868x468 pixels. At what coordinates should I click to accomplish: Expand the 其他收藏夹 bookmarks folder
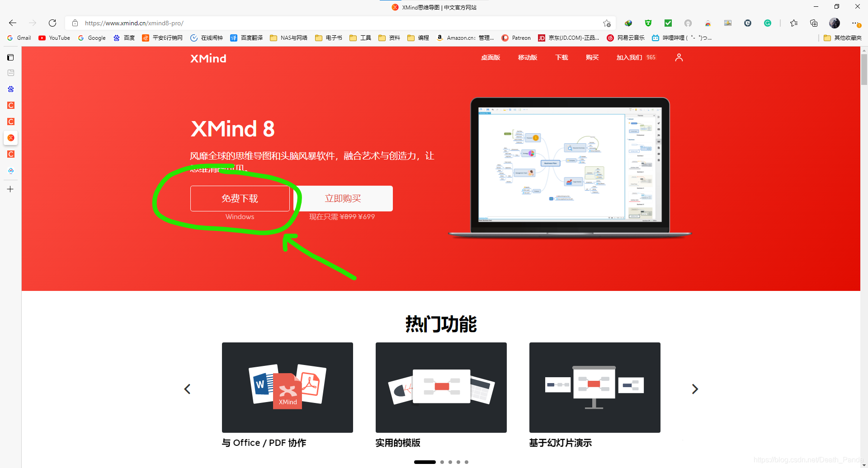[843, 38]
